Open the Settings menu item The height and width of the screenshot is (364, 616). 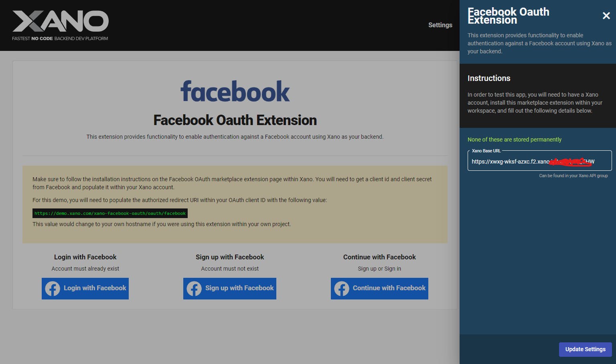coord(440,25)
